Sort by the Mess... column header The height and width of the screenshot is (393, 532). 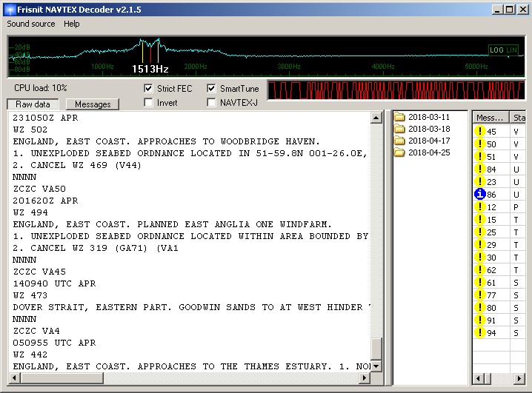coord(491,118)
